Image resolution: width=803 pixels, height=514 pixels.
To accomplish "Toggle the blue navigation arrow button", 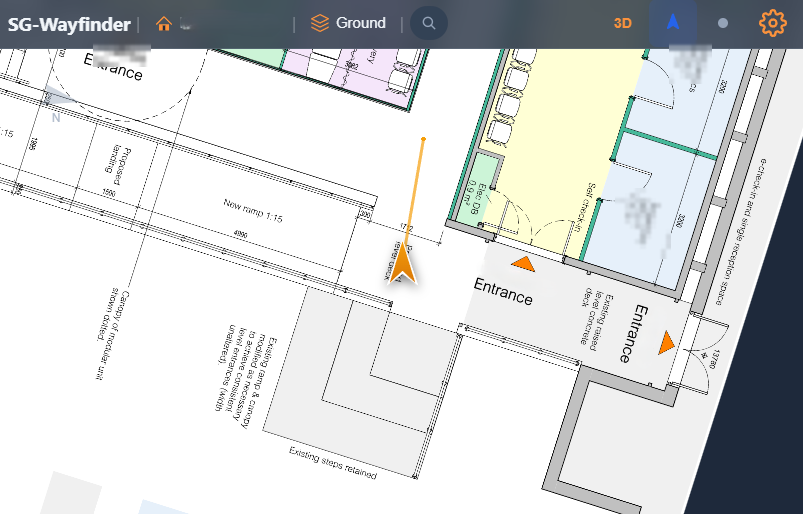I will coord(673,23).
